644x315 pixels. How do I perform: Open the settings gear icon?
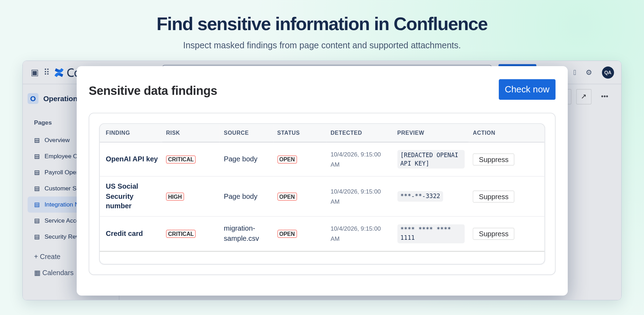(x=589, y=72)
